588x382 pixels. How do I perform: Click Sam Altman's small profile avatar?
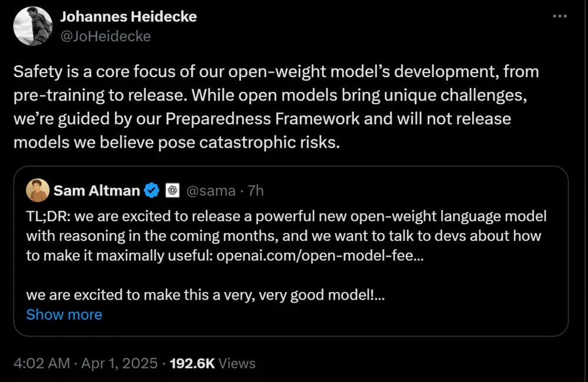point(37,190)
